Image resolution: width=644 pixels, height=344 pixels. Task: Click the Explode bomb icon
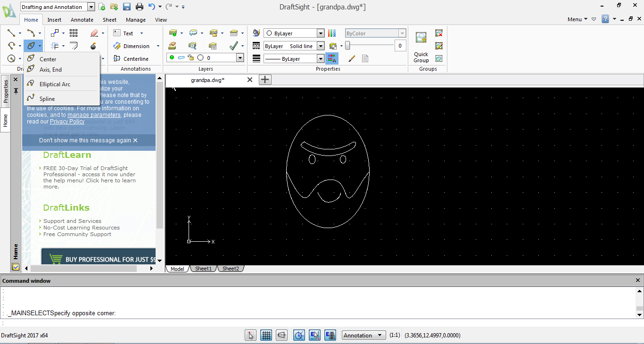point(93,46)
